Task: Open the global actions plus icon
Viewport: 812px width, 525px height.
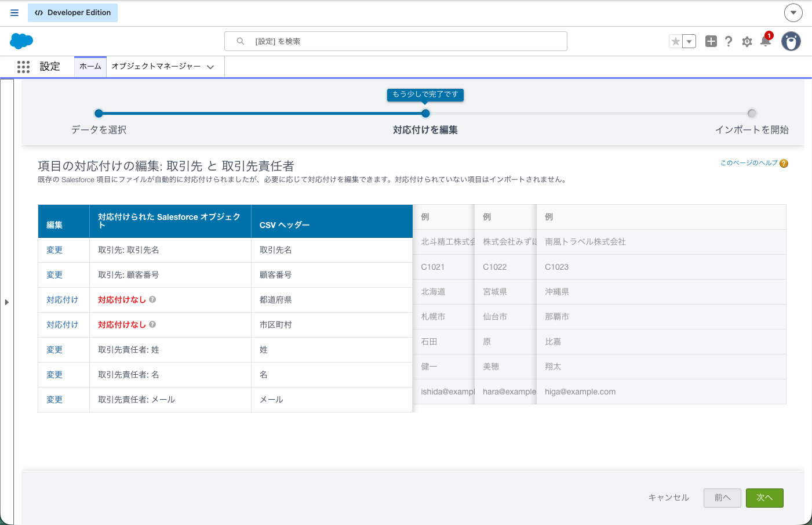Action: tap(711, 41)
